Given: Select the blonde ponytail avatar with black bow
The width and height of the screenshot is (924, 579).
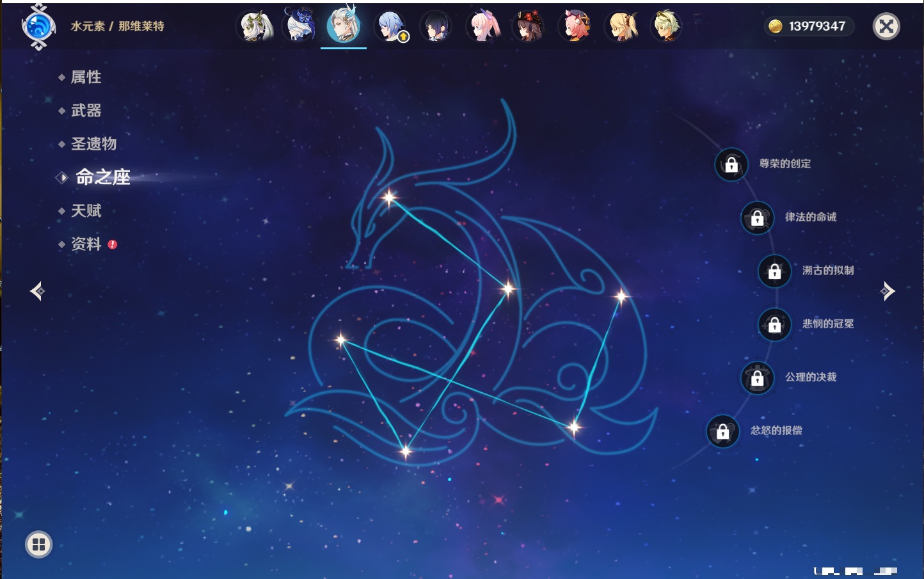Looking at the screenshot, I should pos(621,26).
